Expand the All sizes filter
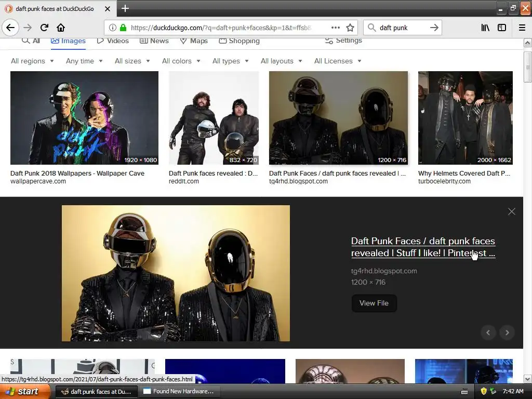Image resolution: width=532 pixels, height=399 pixels. tap(132, 61)
